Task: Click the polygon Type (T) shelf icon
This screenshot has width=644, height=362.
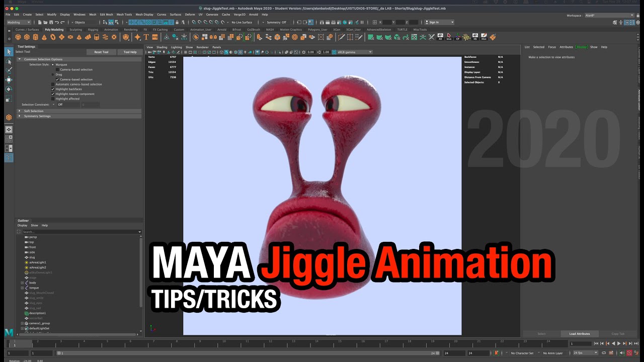Action: 146,37
